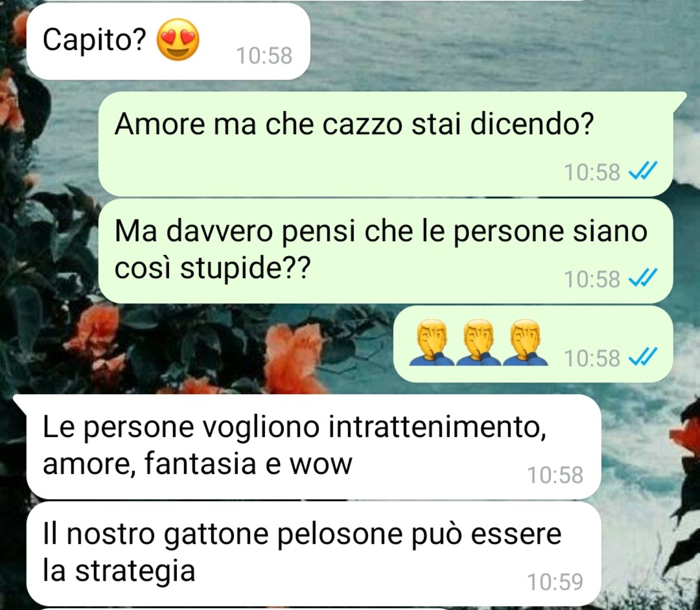
Task: Tap the heart-eyes emoji after Capito?
Action: pos(178,40)
